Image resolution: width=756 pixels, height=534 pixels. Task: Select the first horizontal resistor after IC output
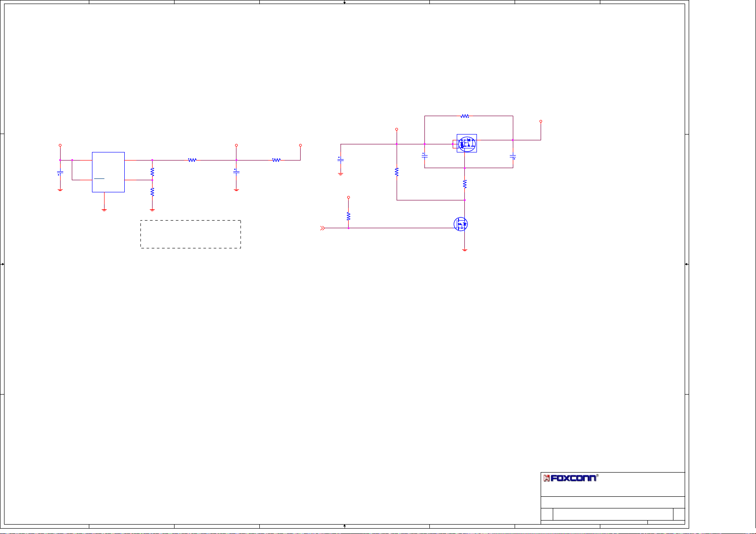[x=192, y=160]
